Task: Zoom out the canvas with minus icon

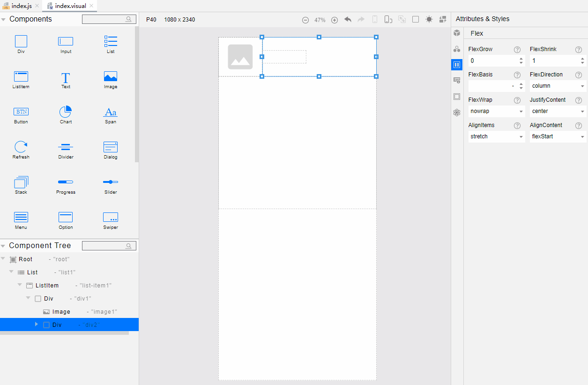Action: [x=305, y=20]
